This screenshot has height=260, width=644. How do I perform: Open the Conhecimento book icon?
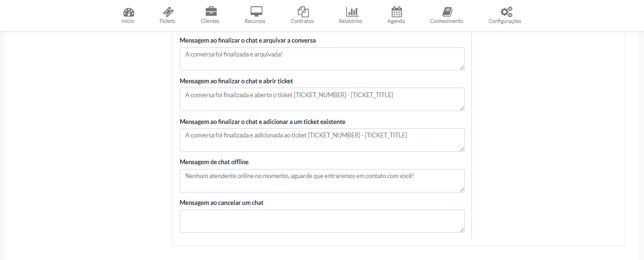click(447, 12)
